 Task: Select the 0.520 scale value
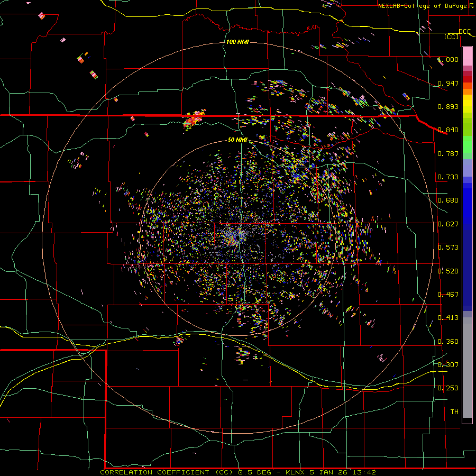pyautogui.click(x=448, y=271)
